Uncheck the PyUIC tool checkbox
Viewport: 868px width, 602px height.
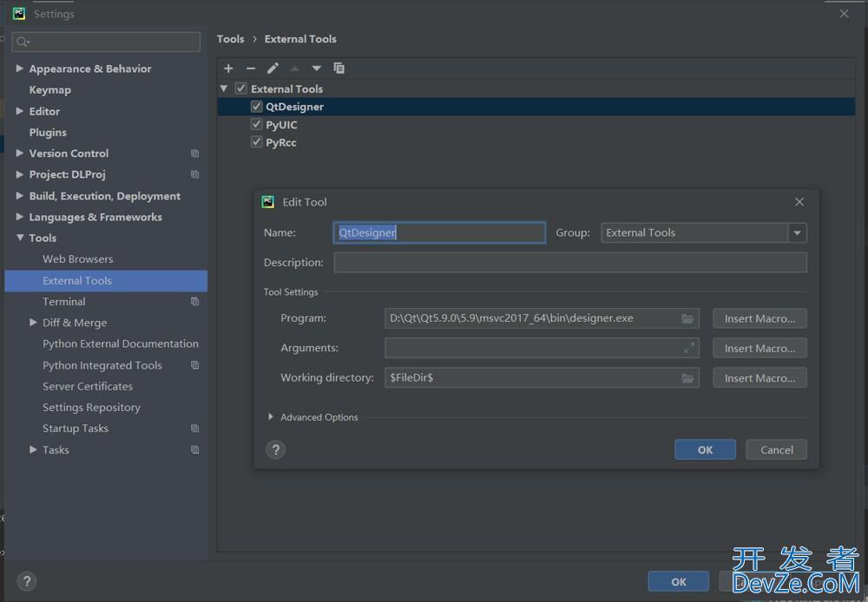pos(256,125)
